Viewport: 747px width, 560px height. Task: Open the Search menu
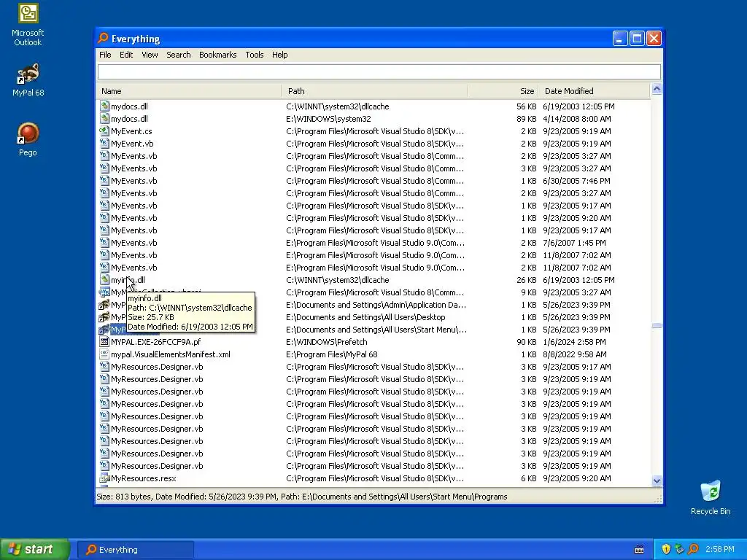(x=179, y=55)
